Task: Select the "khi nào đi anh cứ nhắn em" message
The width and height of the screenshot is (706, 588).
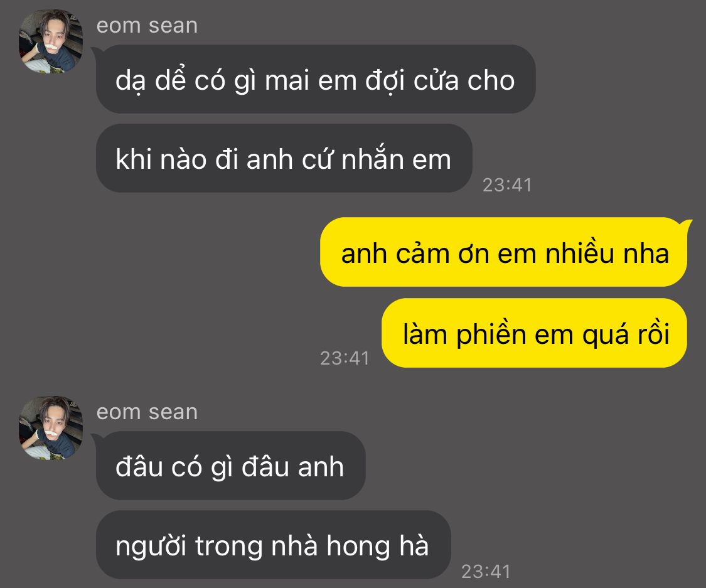Action: [284, 159]
